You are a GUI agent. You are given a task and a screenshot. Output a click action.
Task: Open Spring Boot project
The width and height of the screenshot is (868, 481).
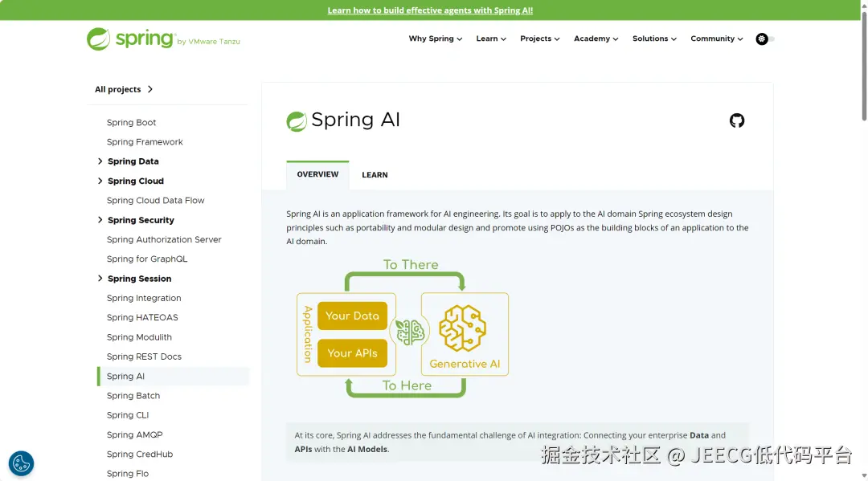[x=131, y=122]
